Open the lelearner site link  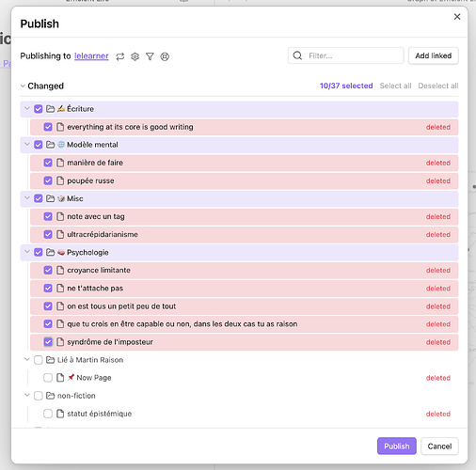[91, 56]
